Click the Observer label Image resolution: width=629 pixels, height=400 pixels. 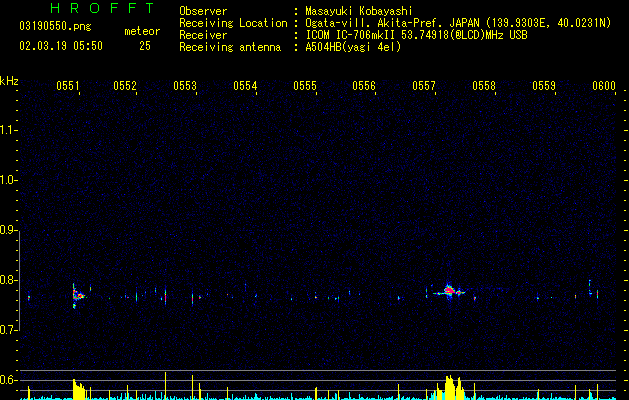[203, 11]
